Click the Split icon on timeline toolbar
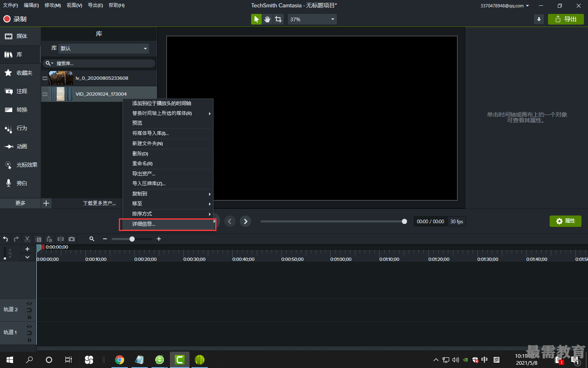The image size is (588, 368). coord(60,239)
